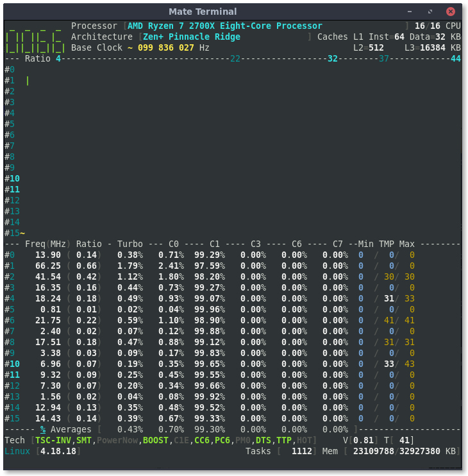Click frequency 66.25 for core #1
The height and width of the screenshot is (476, 468).
pyautogui.click(x=47, y=266)
